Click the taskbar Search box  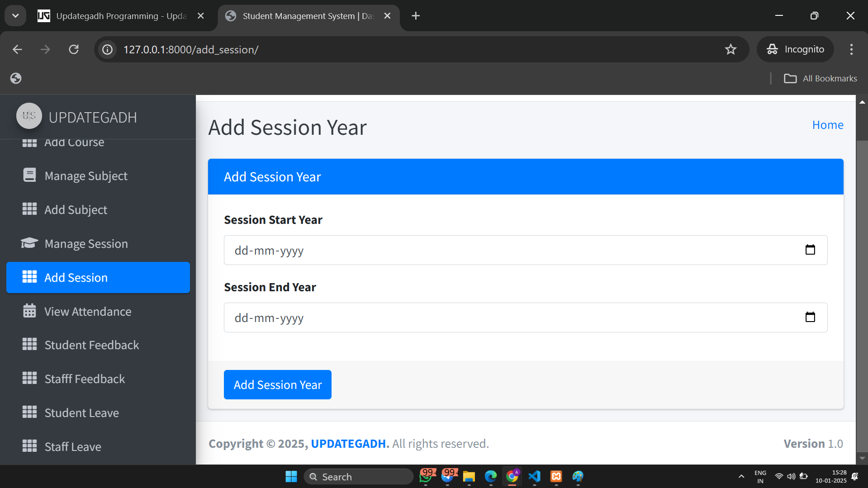click(x=358, y=476)
